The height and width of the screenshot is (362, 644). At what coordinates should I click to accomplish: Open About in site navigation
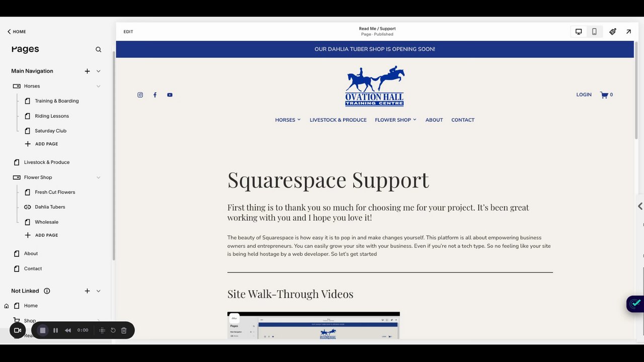[434, 120]
